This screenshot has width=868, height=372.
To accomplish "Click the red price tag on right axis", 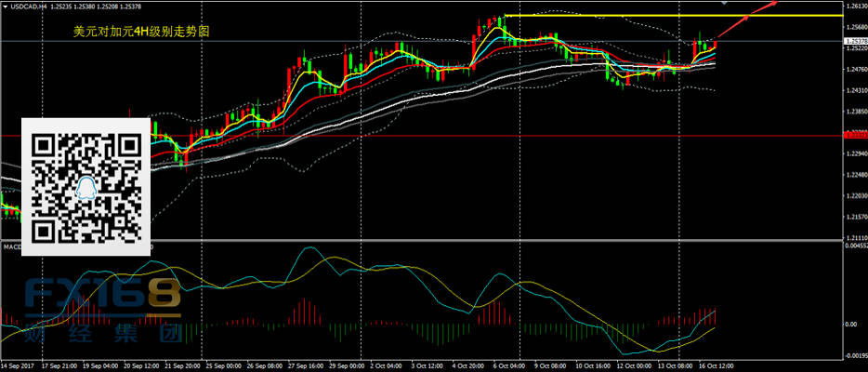I will point(854,136).
